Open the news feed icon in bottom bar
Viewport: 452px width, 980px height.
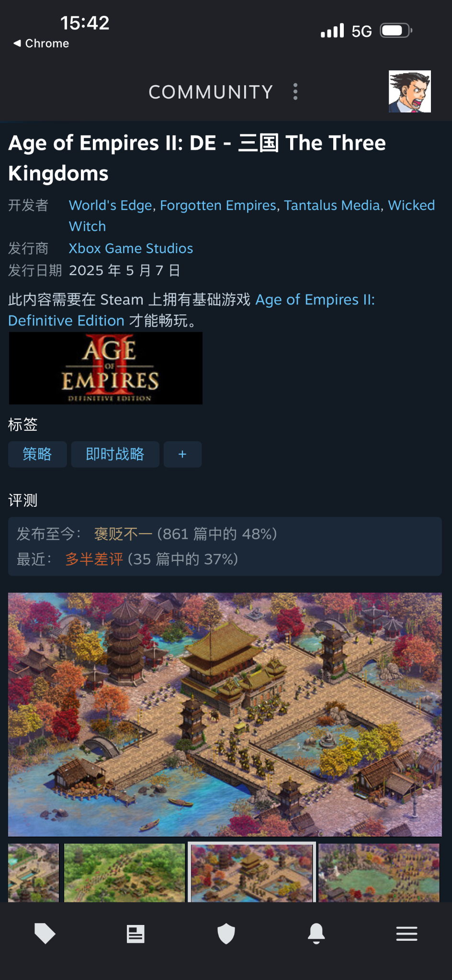[x=136, y=934]
